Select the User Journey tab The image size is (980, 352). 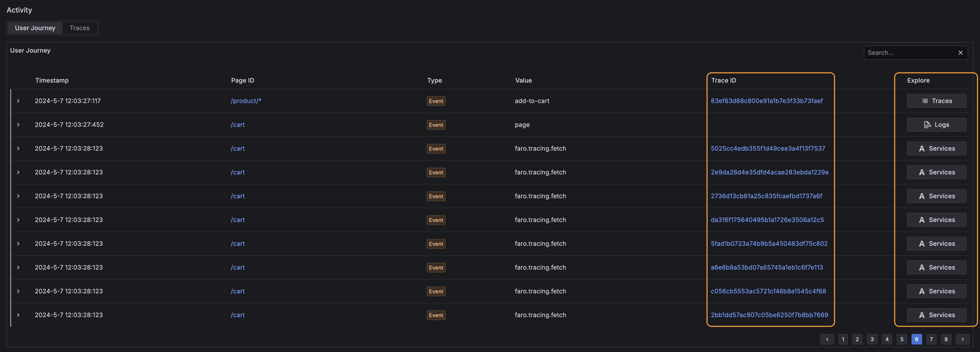pos(35,28)
